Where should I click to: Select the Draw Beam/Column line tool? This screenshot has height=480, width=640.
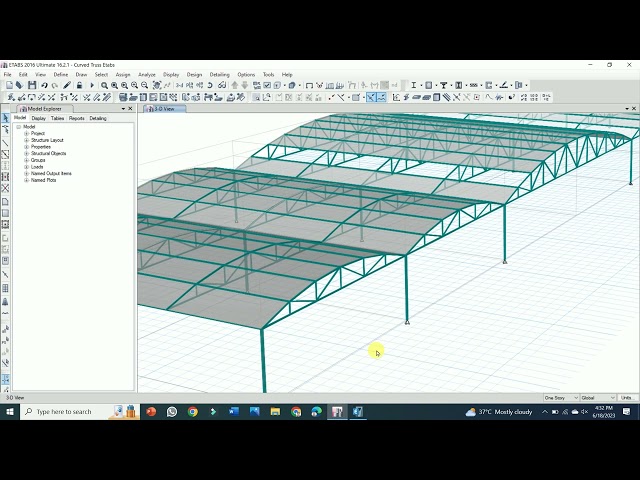[x=5, y=143]
